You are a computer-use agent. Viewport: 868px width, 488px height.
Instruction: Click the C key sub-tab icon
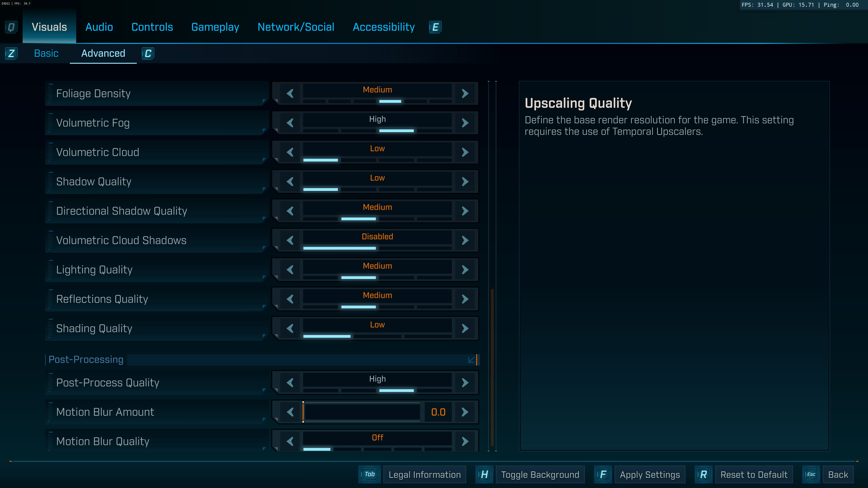pos(148,53)
